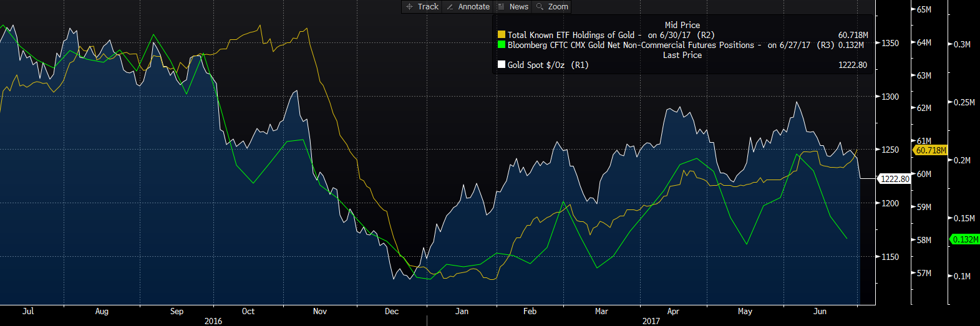The height and width of the screenshot is (326, 980).
Task: Select the Total Known ETF Holdings legend entry
Action: point(571,36)
